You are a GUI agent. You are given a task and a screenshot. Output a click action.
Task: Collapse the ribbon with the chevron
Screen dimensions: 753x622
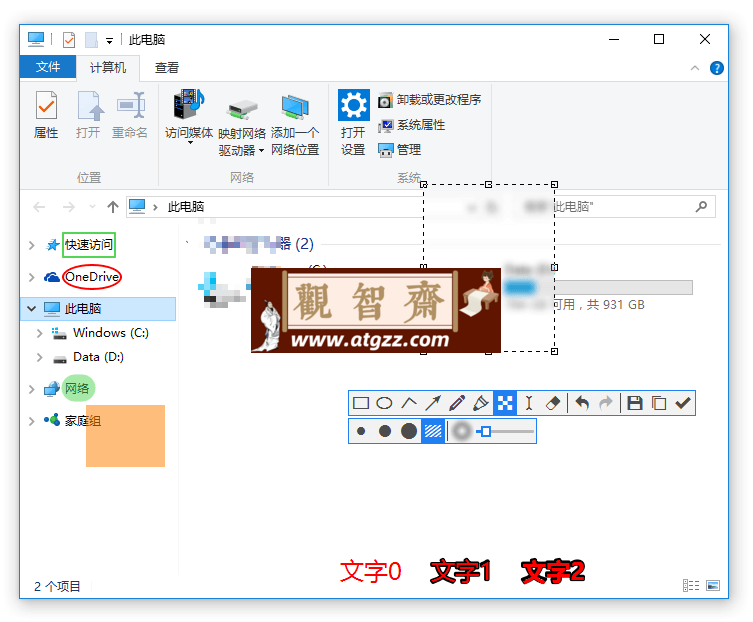click(x=694, y=68)
